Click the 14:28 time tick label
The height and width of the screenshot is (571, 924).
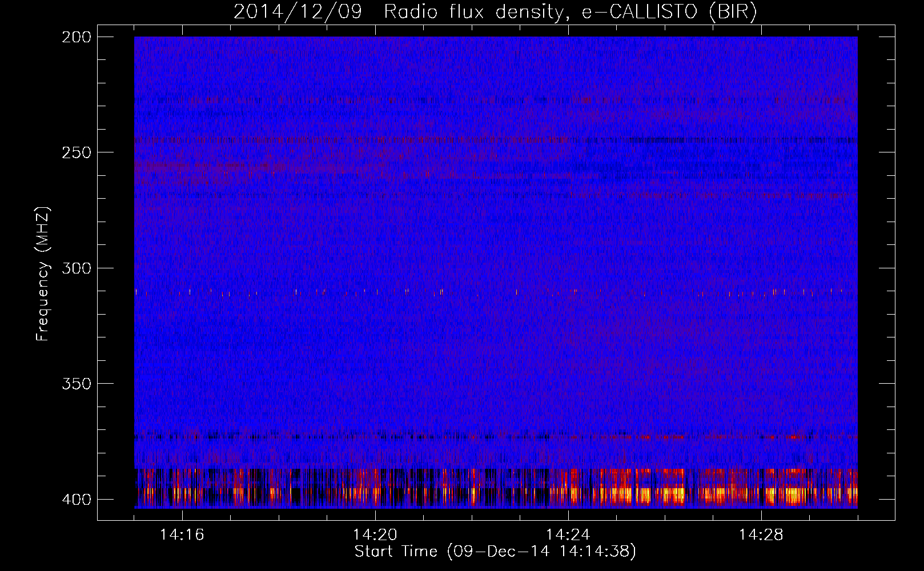click(x=761, y=535)
